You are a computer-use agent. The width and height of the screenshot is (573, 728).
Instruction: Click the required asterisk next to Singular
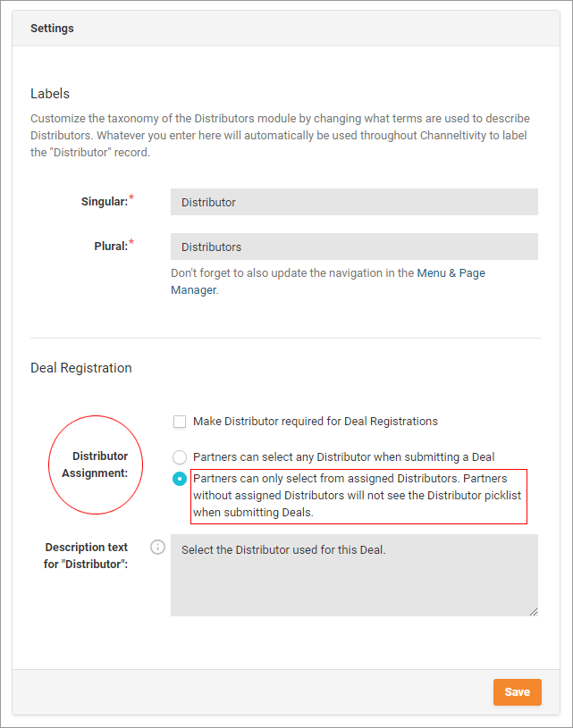131,196
